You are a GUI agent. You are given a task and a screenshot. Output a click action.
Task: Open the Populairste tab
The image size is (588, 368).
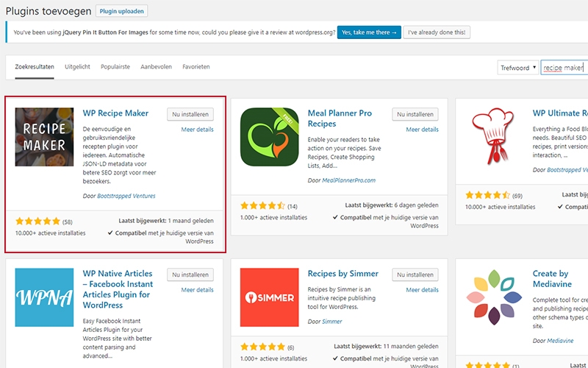[115, 67]
